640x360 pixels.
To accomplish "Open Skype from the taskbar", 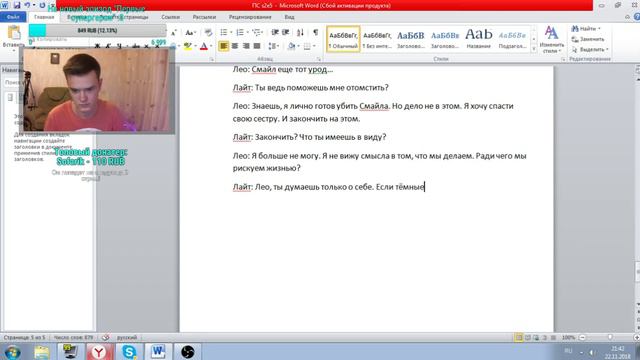I will pyautogui.click(x=129, y=352).
